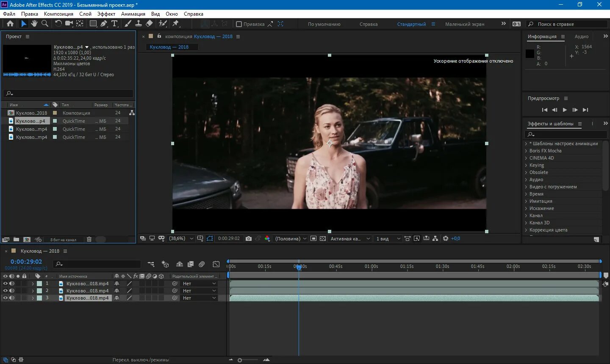Screen dimensions: 610x364
Task: Hide video of layer 2
Action: 6,291
